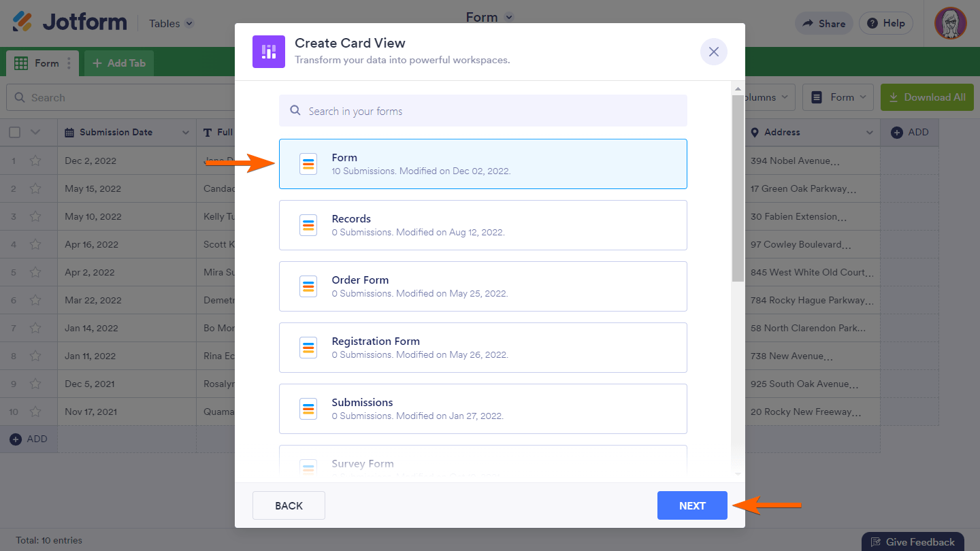Open Form tab options three-dot menu
Viewport: 980px width, 551px height.
point(69,63)
